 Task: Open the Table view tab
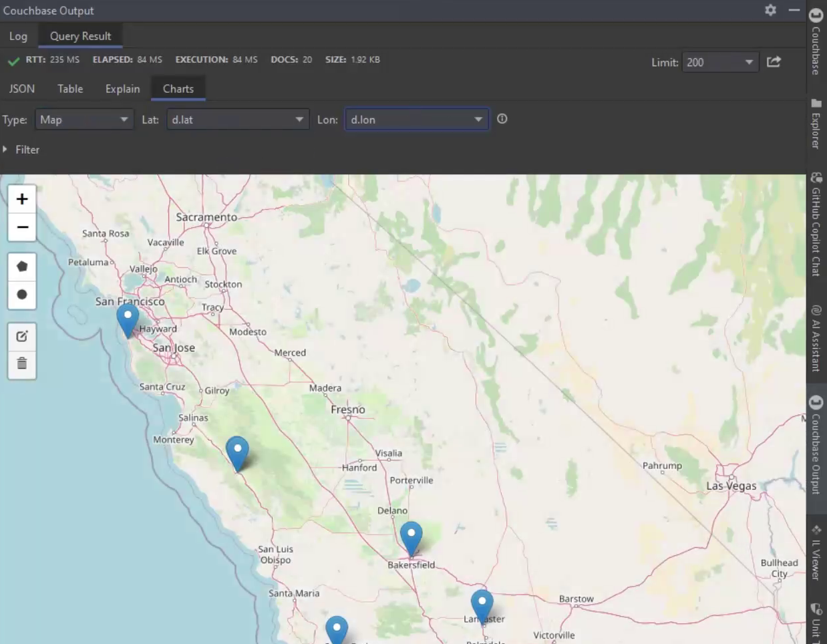[70, 89]
